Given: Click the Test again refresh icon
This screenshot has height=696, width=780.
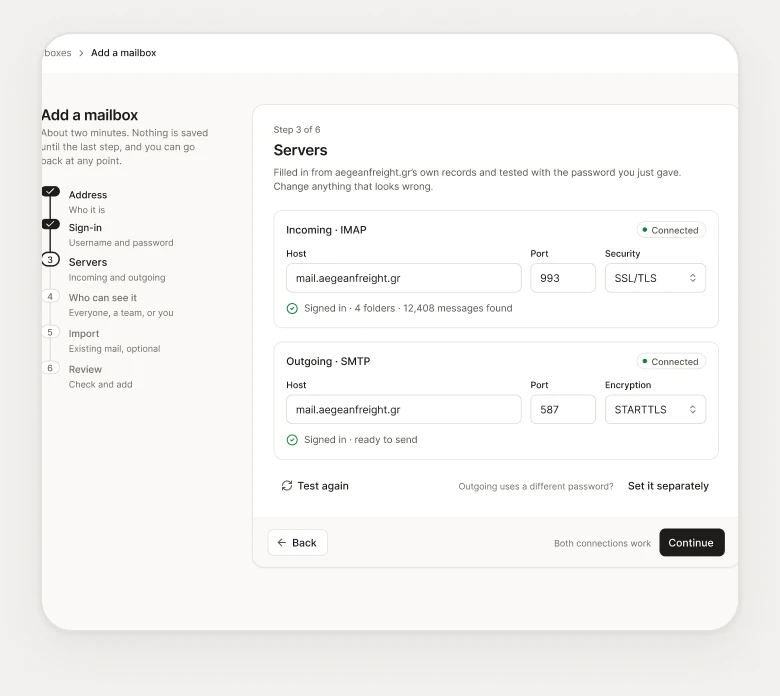Looking at the screenshot, I should (x=287, y=486).
